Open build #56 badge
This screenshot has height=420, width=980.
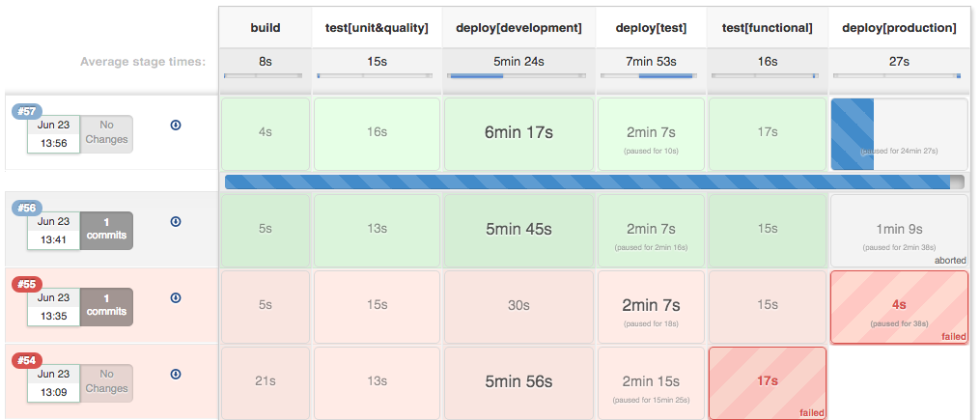[27, 209]
